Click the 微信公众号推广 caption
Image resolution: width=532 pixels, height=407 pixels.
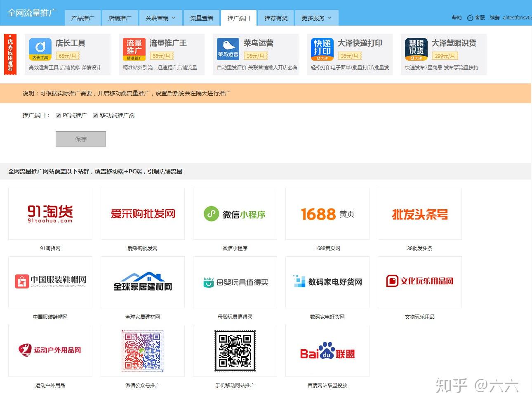143,386
